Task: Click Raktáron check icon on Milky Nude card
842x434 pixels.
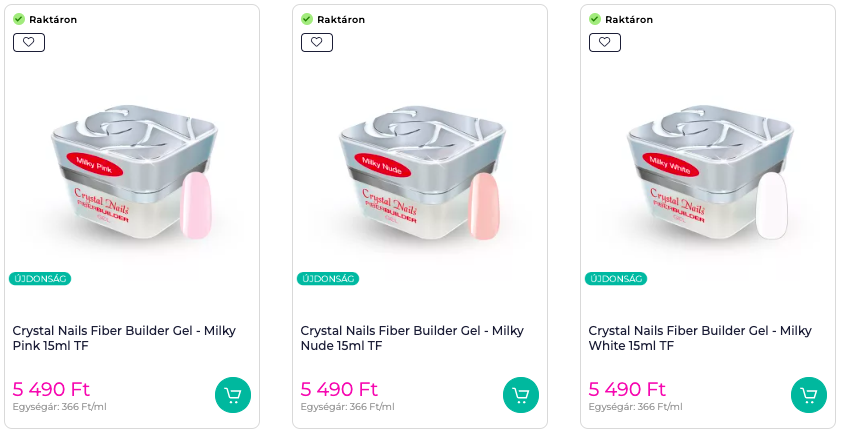Action: (307, 19)
